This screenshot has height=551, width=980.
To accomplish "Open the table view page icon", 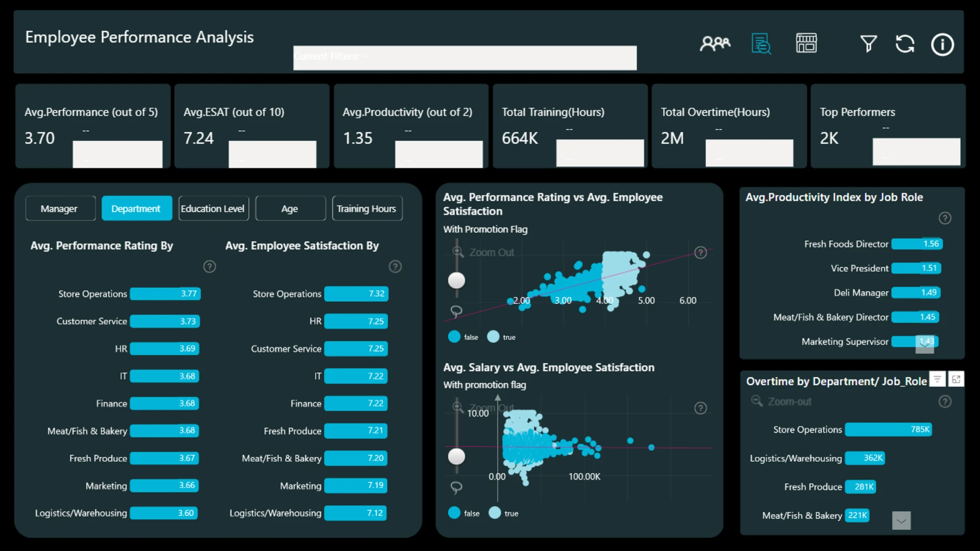I will pyautogui.click(x=806, y=43).
